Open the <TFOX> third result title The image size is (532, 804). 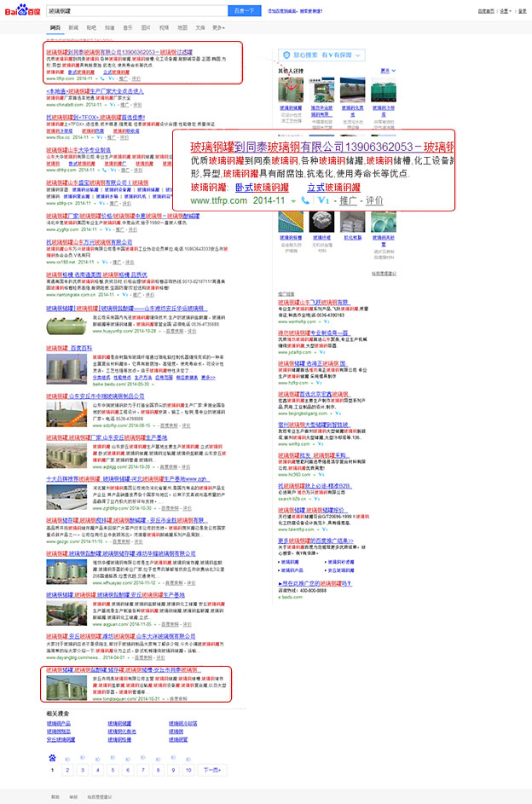pyautogui.click(x=95, y=118)
